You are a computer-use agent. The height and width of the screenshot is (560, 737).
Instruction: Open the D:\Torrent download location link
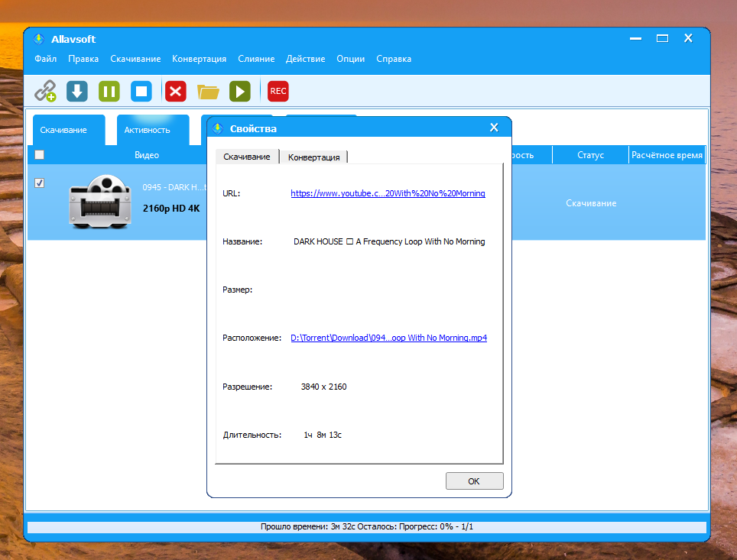click(388, 338)
